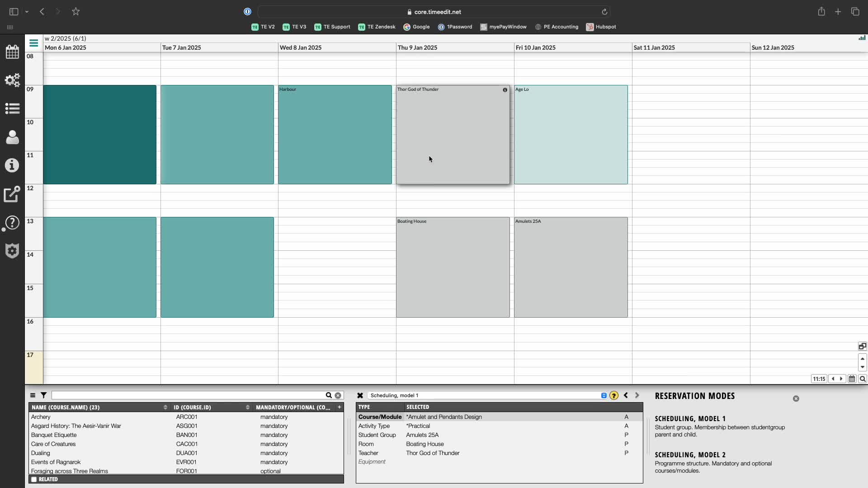
Task: Open TE Support bookmark
Action: point(332,27)
